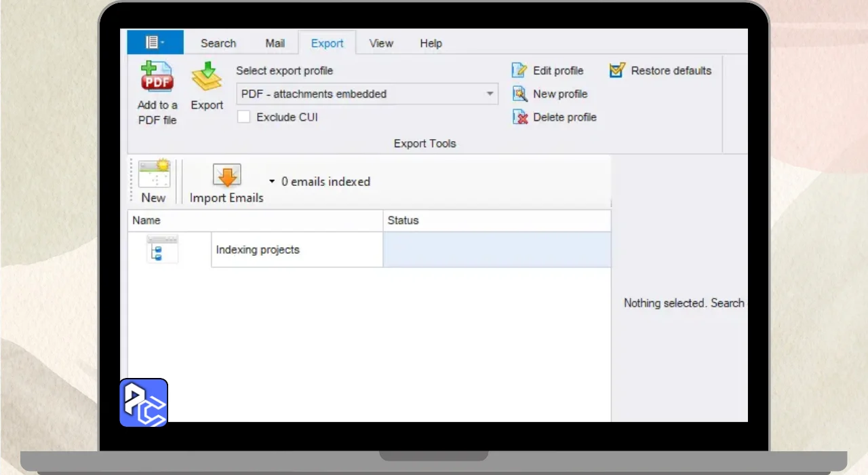Click the Delete profile icon
This screenshot has height=475, width=868.
point(520,117)
